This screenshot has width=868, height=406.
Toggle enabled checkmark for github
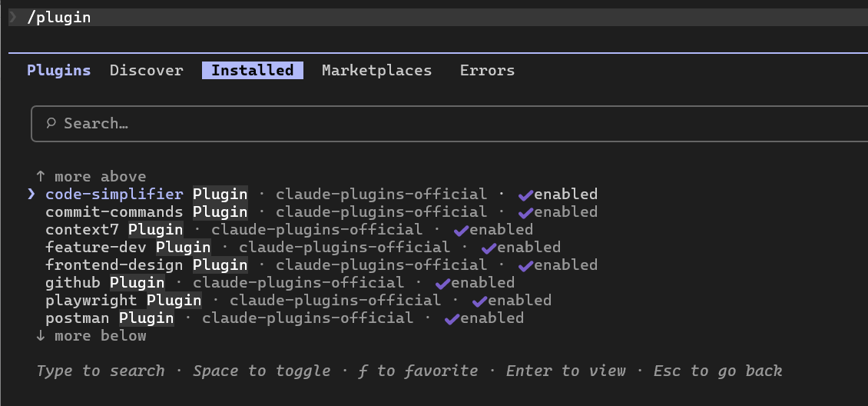[x=442, y=283]
